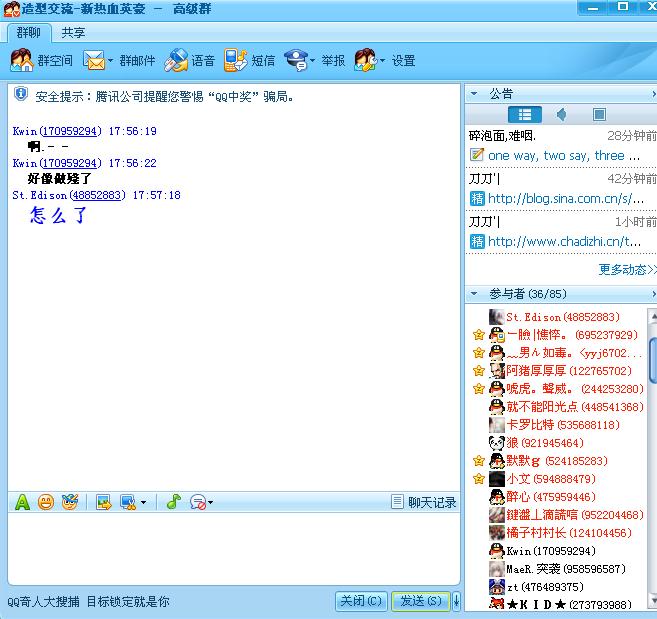The height and width of the screenshot is (619, 657).
Task: Click the participant list scroll-up arrow
Action: (x=653, y=318)
